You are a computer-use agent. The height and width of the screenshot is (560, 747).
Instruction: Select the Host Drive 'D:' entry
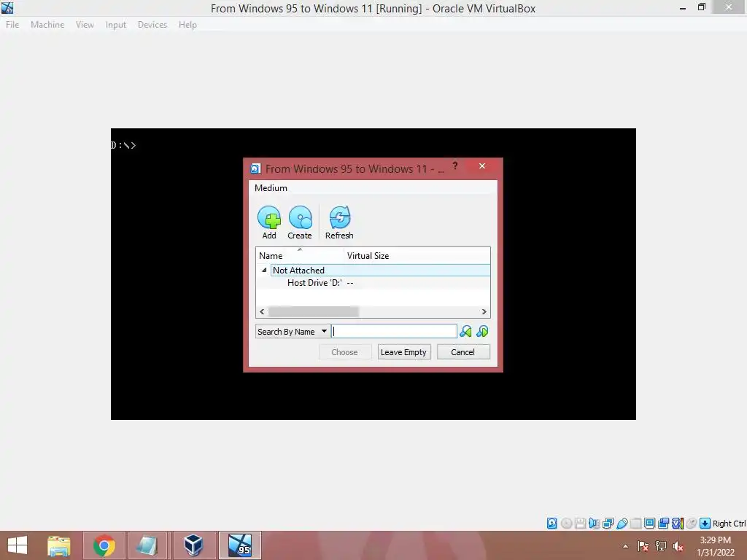314,283
